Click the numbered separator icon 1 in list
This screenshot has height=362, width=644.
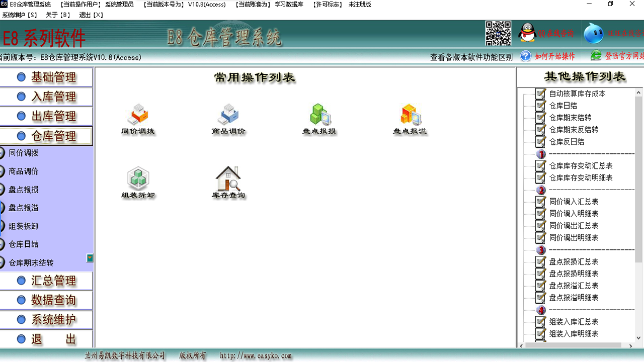click(541, 154)
